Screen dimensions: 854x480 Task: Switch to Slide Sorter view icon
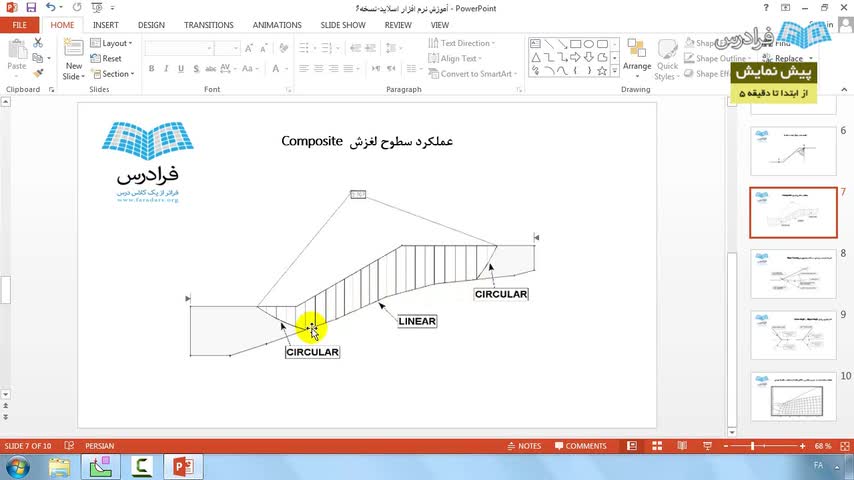click(x=657, y=446)
